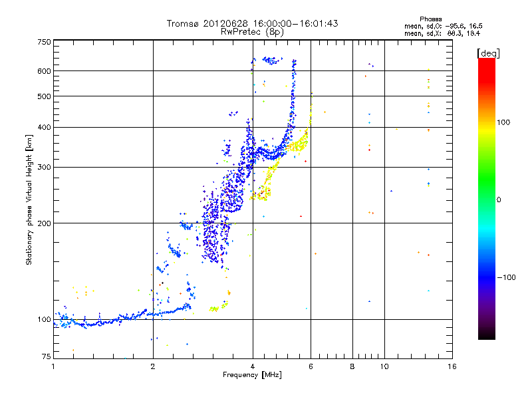Click the "300" height axis tick label
Screen dimensions: 532x399
pyautogui.click(x=45, y=167)
